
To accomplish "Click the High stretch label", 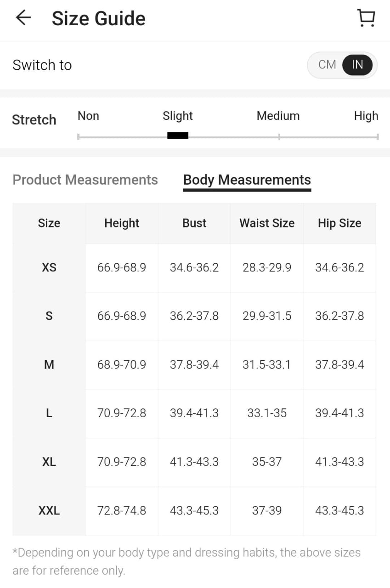I will click(366, 116).
